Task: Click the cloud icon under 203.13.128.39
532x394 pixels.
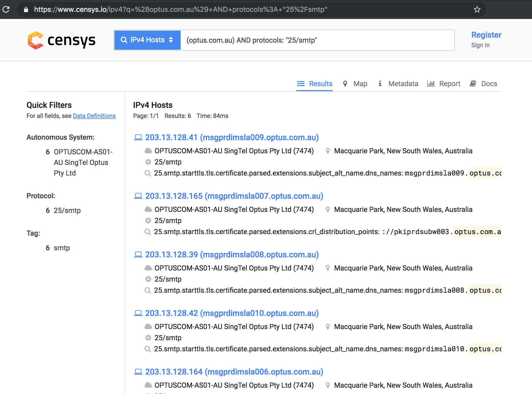Action: [148, 268]
